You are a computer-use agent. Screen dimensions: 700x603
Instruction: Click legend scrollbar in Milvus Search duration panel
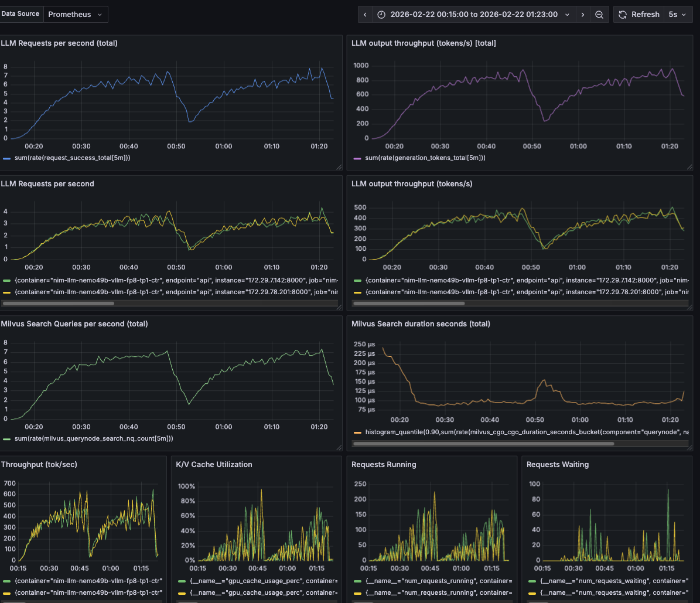(x=483, y=444)
